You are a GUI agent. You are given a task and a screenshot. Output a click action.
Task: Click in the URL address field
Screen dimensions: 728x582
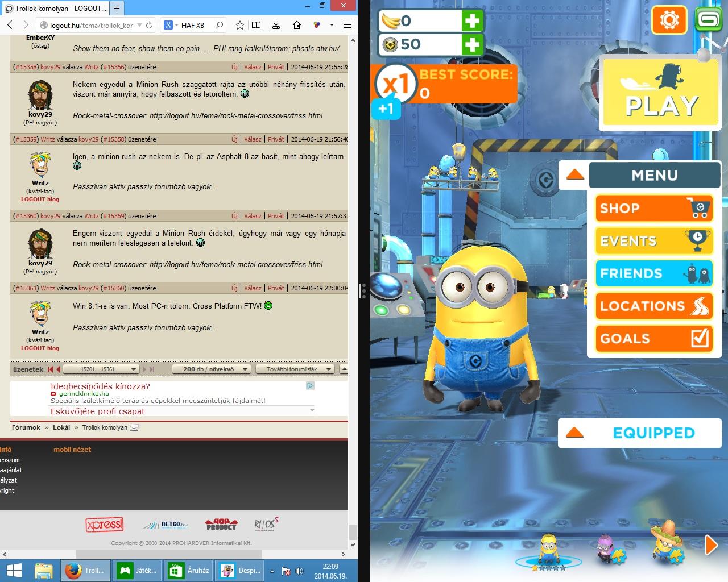pos(92,25)
